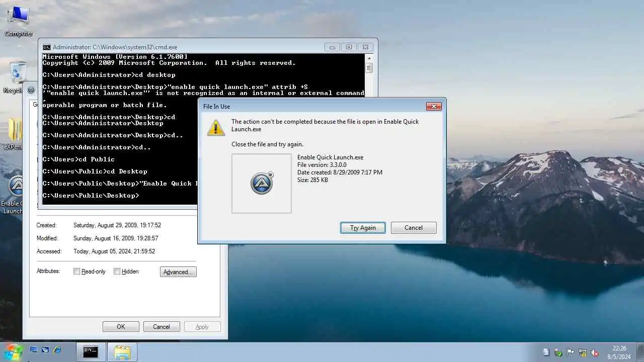Click the Size: 285 KB text
The height and width of the screenshot is (362, 644).
click(x=312, y=180)
